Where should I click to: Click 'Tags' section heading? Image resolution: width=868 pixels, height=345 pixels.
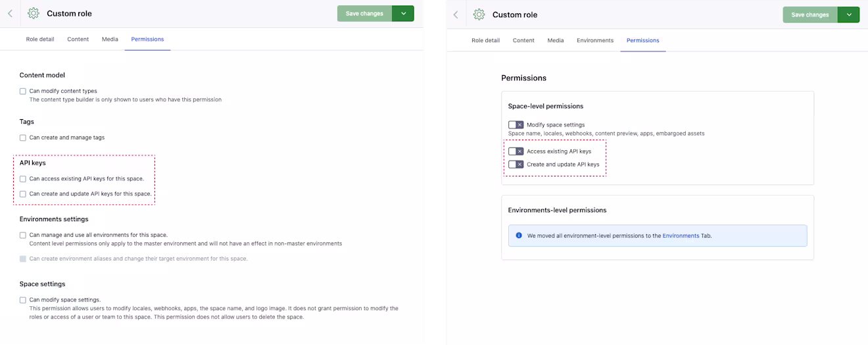[27, 122]
